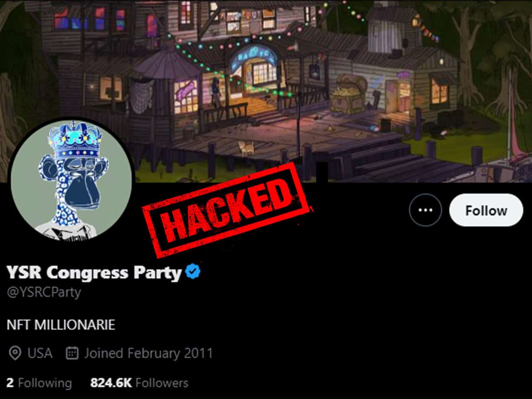532x399 pixels.
Task: Open the 824.6K Followers list
Action: (139, 383)
